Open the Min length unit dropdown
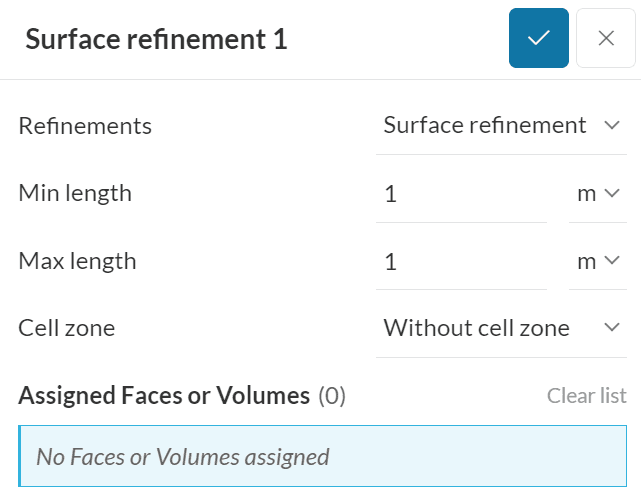The height and width of the screenshot is (492, 641). coord(598,193)
